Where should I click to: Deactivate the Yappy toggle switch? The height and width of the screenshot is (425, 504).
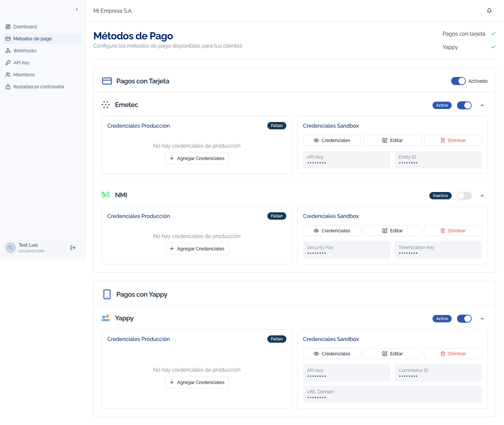pyautogui.click(x=464, y=319)
